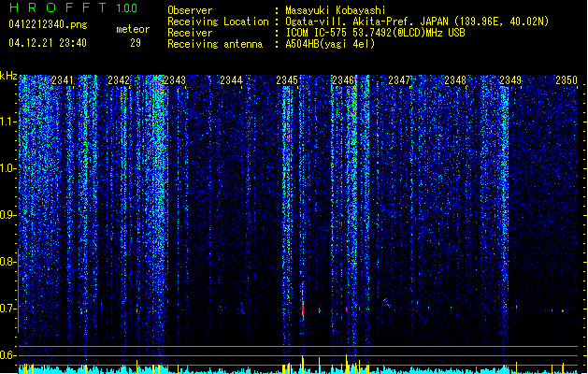Screen dimensions: 588x374
Task: Click the 2347 time marker
Action: pos(399,80)
